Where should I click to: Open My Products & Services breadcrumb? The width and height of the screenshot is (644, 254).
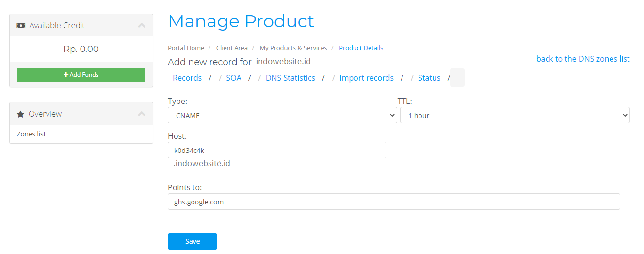[293, 48]
